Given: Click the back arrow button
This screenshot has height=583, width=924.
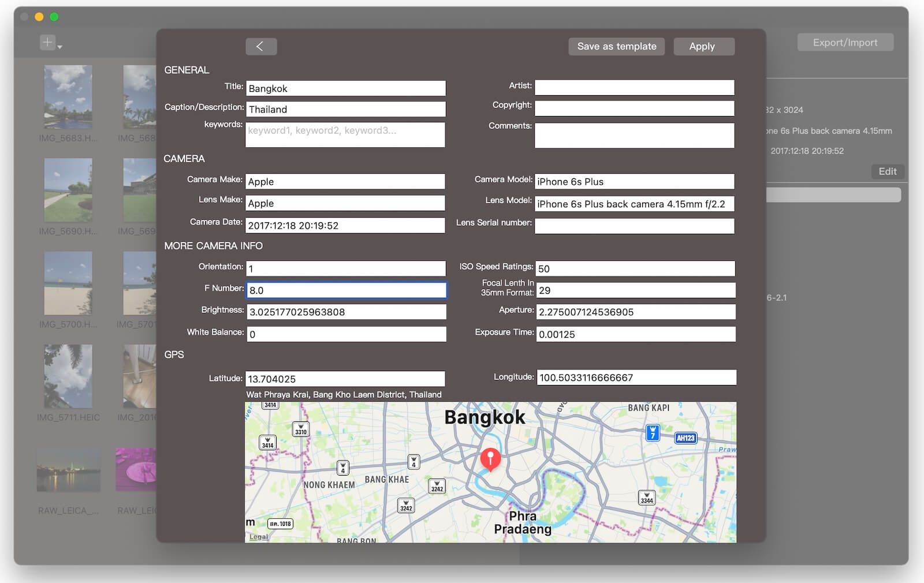Looking at the screenshot, I should click(x=261, y=47).
